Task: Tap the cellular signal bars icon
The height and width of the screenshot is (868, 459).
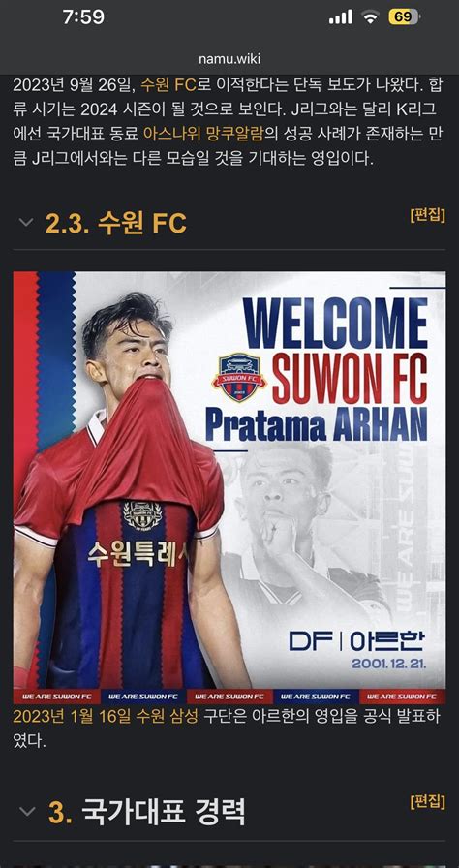Action: pos(340,17)
